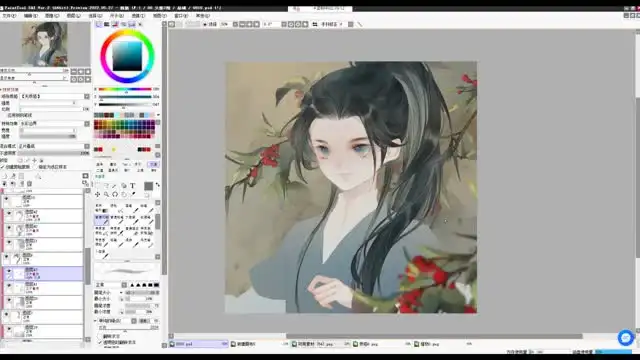Select the highlighted brush preset in the tool grid
The image size is (640, 360).
[x=102, y=220]
